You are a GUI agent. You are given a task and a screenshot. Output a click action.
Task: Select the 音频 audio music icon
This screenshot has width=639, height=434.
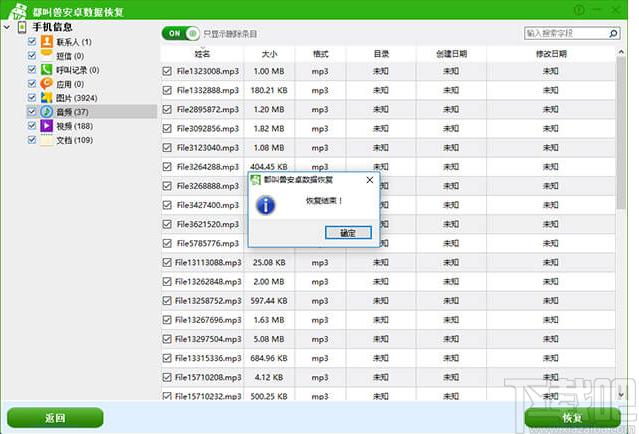[46, 112]
